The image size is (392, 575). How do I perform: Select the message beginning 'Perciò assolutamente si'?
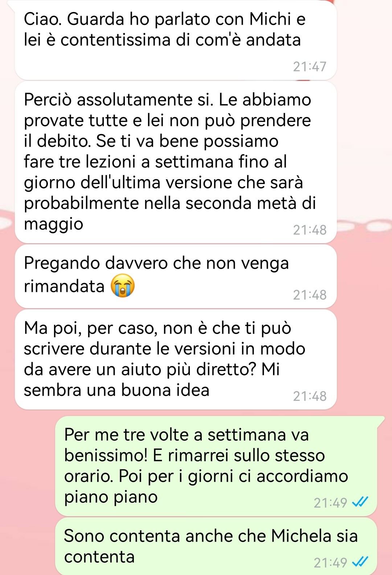pos(176,162)
